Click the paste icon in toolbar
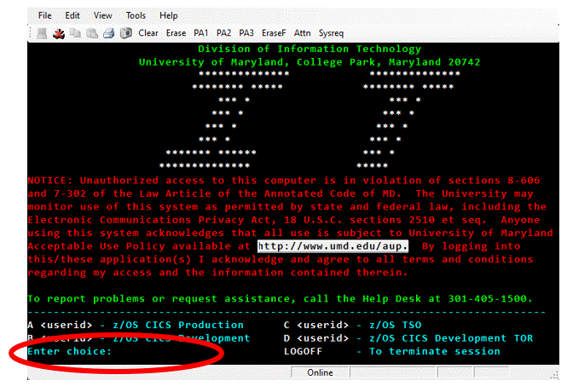This screenshot has height=392, width=567. point(92,33)
